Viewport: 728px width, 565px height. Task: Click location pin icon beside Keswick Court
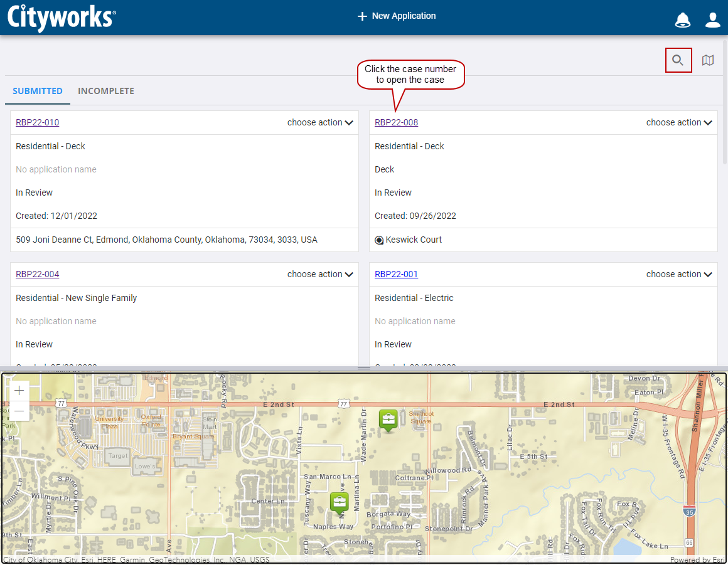[379, 240]
